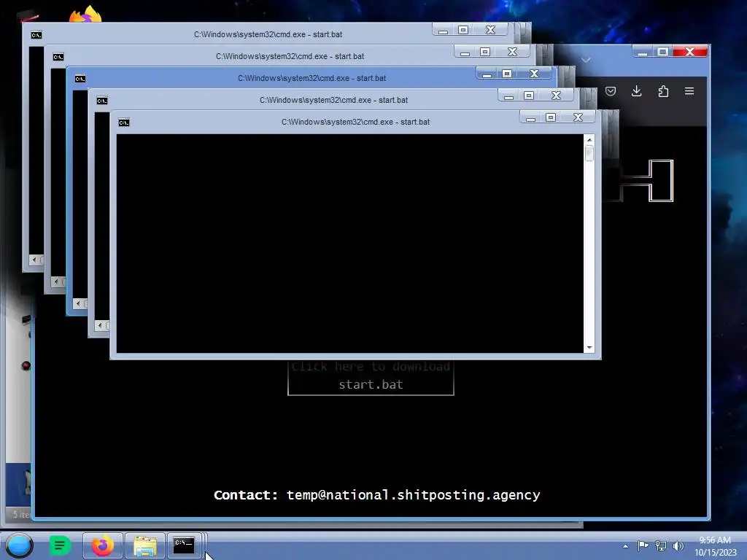Maximize the Firefox window
The image size is (747, 560).
[x=662, y=52]
